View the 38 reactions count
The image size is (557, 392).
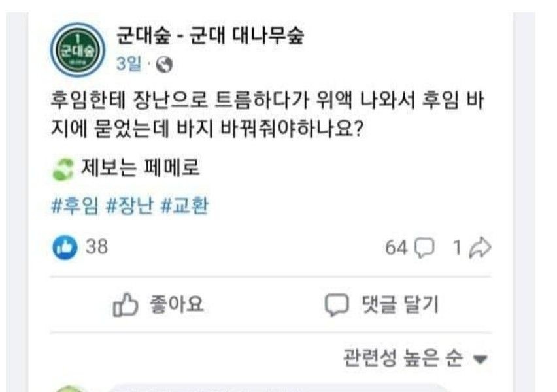[97, 247]
